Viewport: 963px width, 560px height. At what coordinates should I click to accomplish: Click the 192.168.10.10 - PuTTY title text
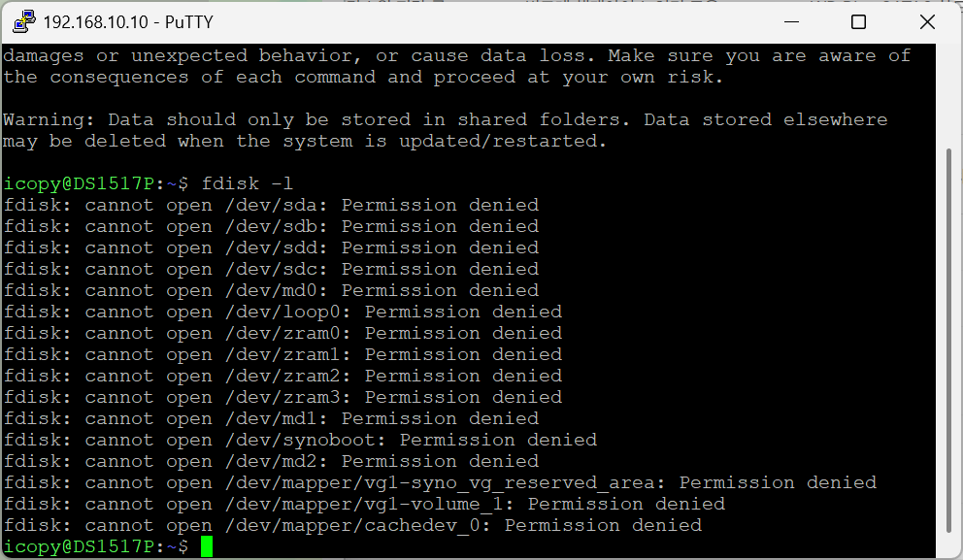coord(128,22)
